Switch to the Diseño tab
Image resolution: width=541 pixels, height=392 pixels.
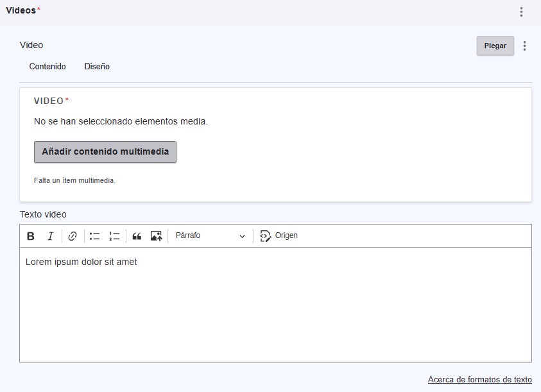coord(97,66)
